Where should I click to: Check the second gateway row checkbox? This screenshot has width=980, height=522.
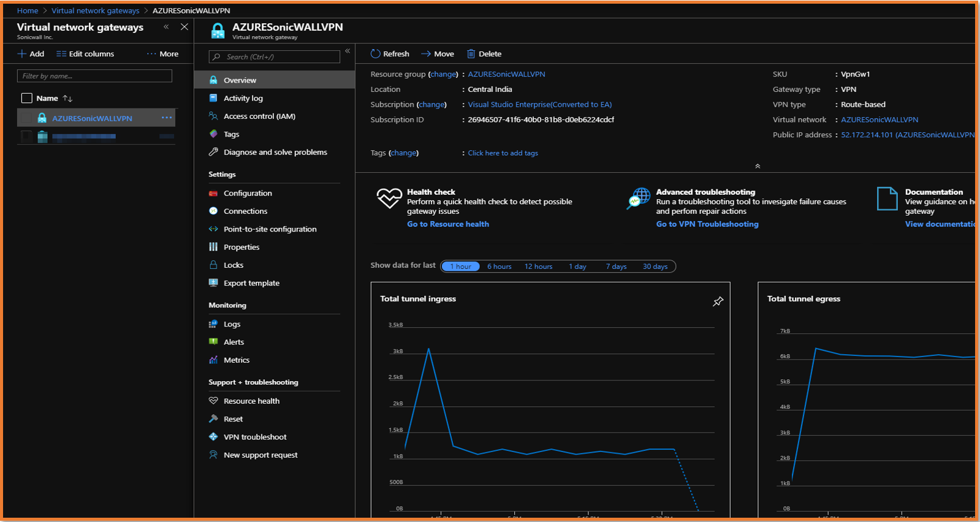pos(26,136)
